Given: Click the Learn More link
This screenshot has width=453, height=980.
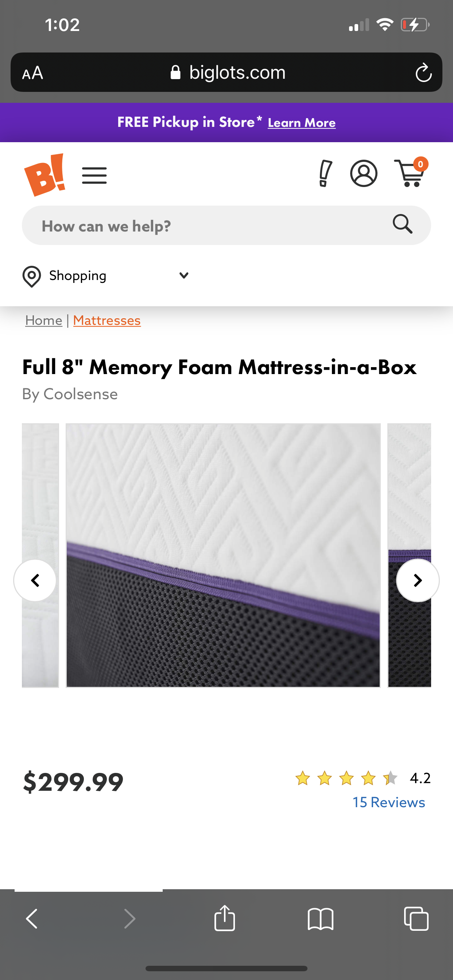Looking at the screenshot, I should [302, 123].
